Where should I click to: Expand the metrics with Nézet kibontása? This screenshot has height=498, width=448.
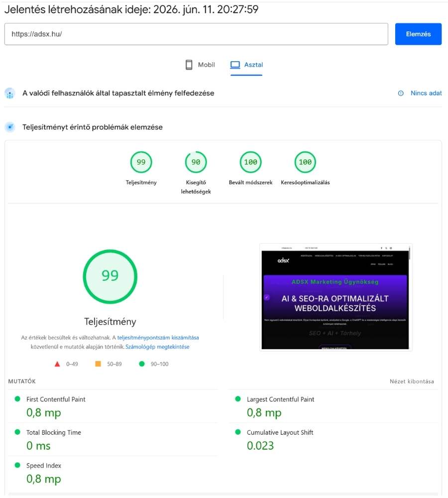(x=412, y=381)
